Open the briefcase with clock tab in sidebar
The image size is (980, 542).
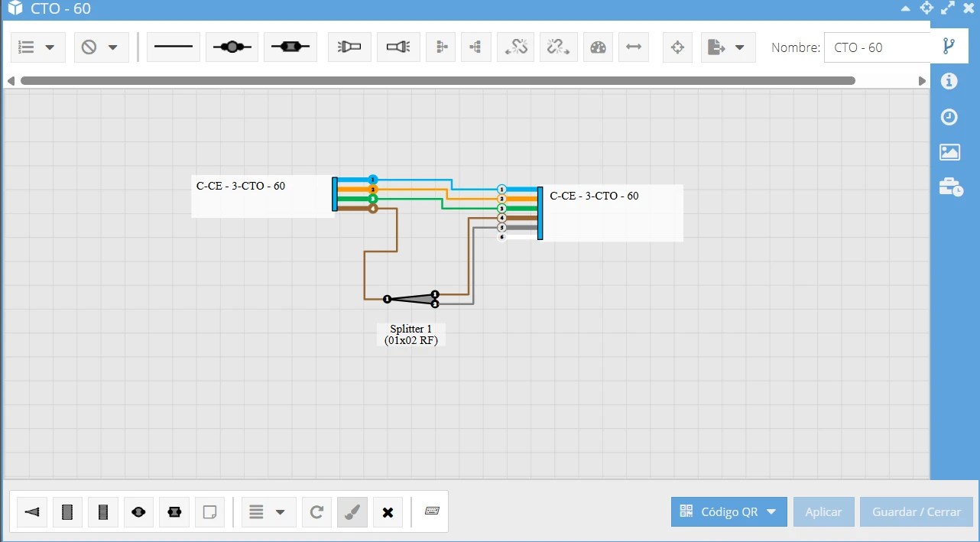950,187
